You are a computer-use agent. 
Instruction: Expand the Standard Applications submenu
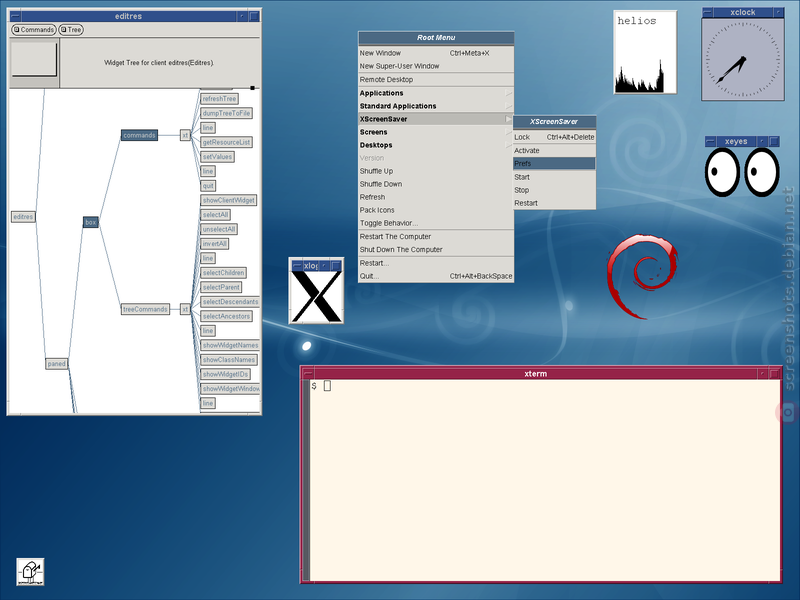click(x=436, y=106)
